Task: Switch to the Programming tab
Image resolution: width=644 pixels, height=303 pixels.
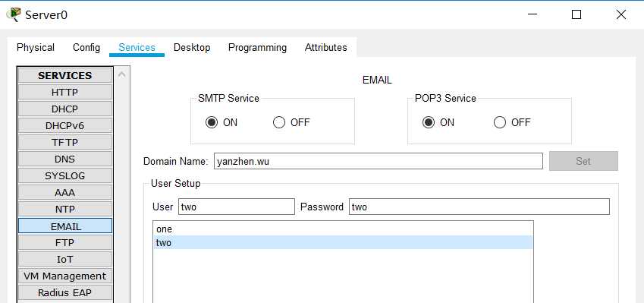Action: [x=257, y=48]
